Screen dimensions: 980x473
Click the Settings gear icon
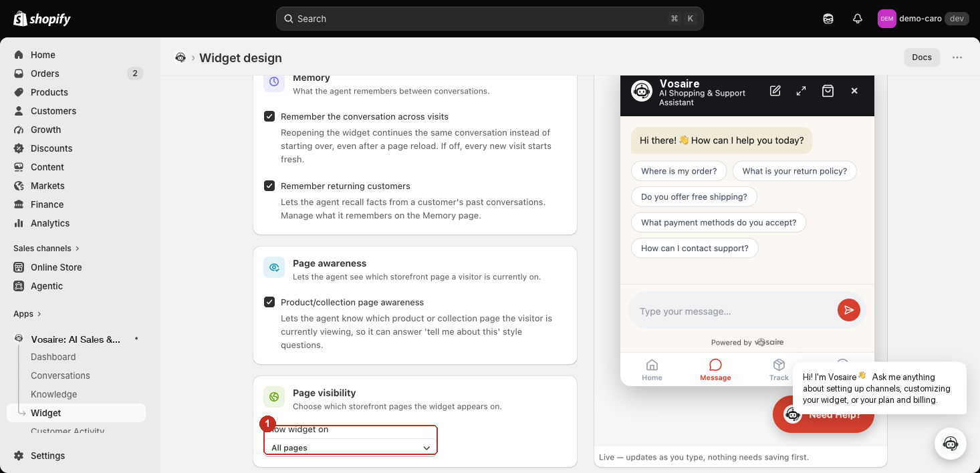19,456
